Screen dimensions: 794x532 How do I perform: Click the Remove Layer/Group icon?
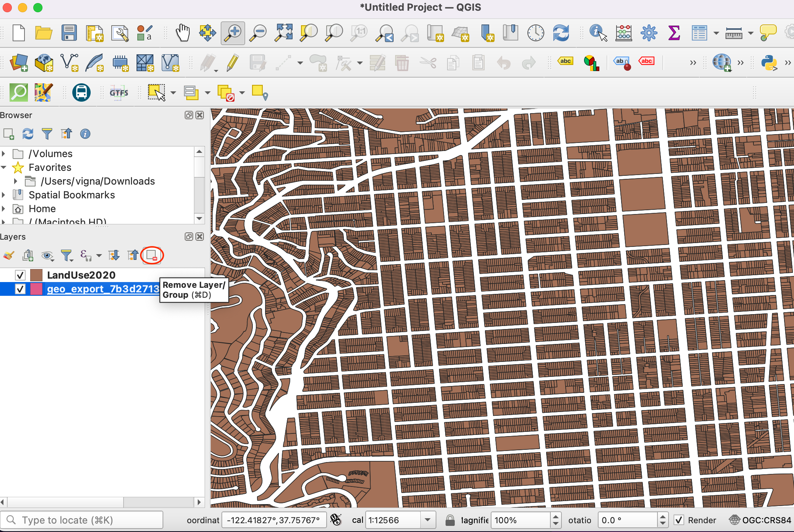tap(152, 255)
